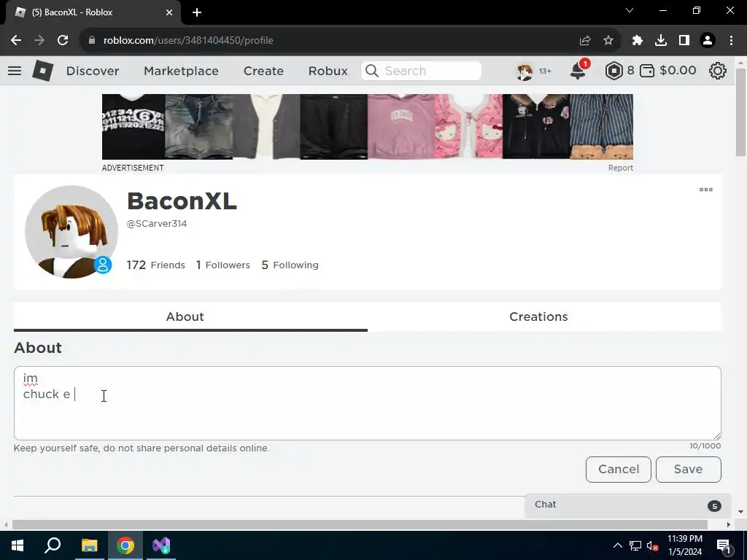Image resolution: width=747 pixels, height=560 pixels.
Task: Click the Roblox search field
Action: (x=421, y=71)
